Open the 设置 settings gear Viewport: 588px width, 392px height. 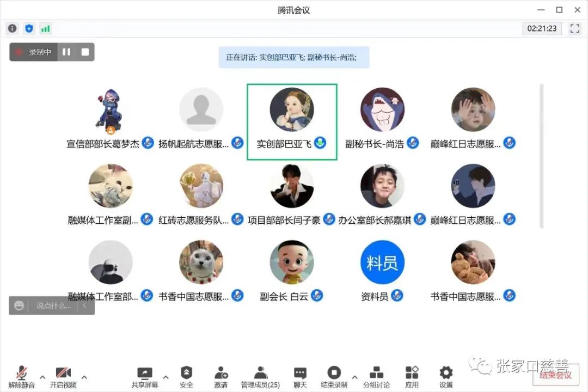tap(446, 377)
